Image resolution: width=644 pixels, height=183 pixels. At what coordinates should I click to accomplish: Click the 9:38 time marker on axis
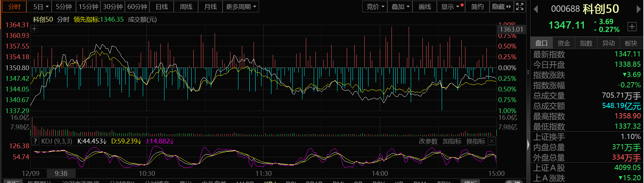61,173
